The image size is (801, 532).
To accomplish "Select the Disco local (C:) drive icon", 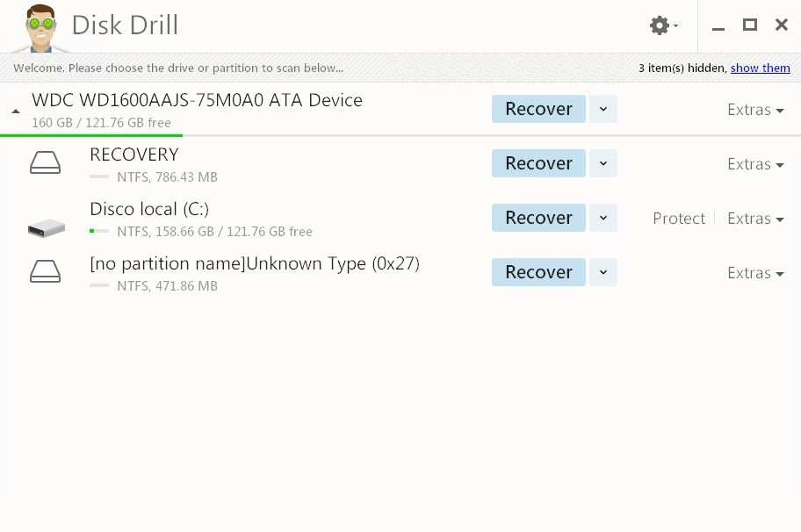I will click(47, 227).
